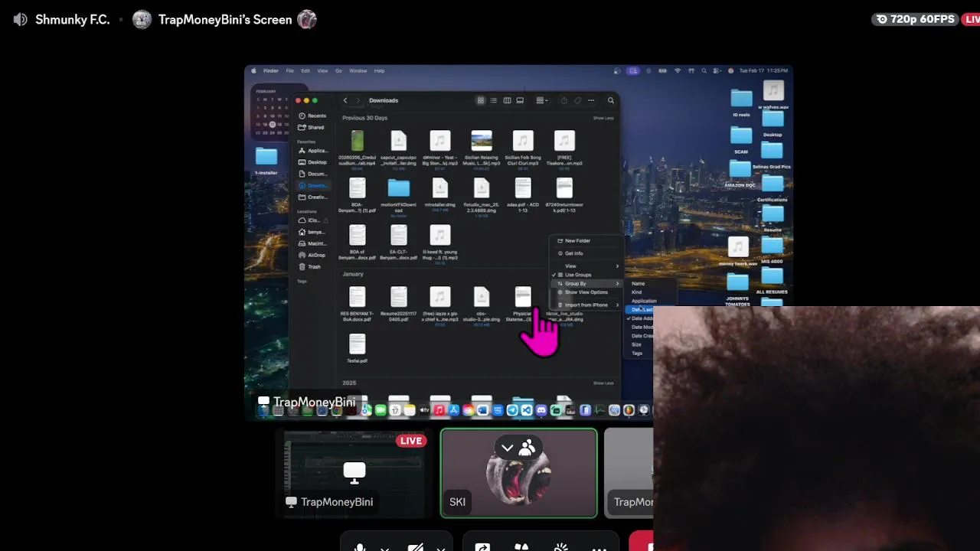Open the chevron dropdown on SKI tile
980x551 pixels.
point(507,448)
